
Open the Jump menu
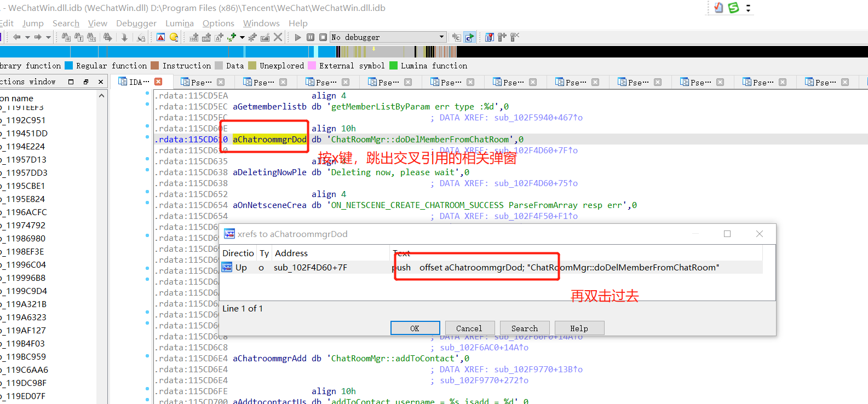click(x=33, y=23)
